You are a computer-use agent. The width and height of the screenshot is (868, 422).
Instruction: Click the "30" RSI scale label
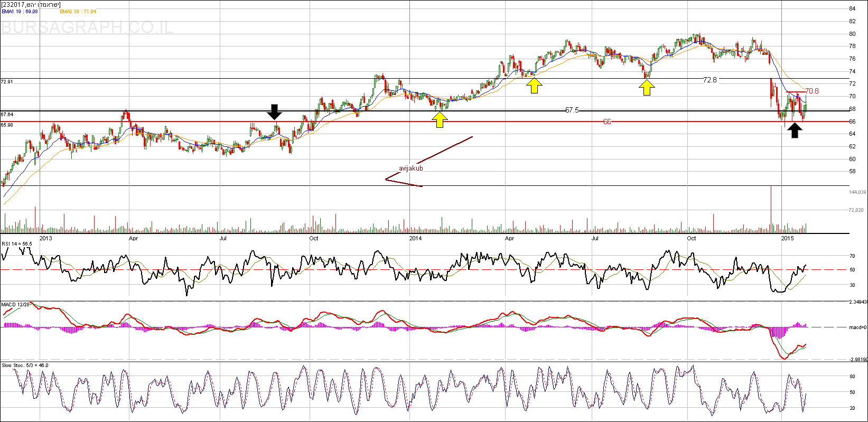click(x=852, y=285)
